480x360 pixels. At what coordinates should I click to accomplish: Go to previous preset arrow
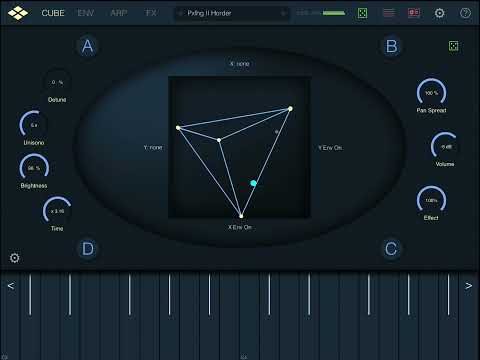[x=180, y=13]
